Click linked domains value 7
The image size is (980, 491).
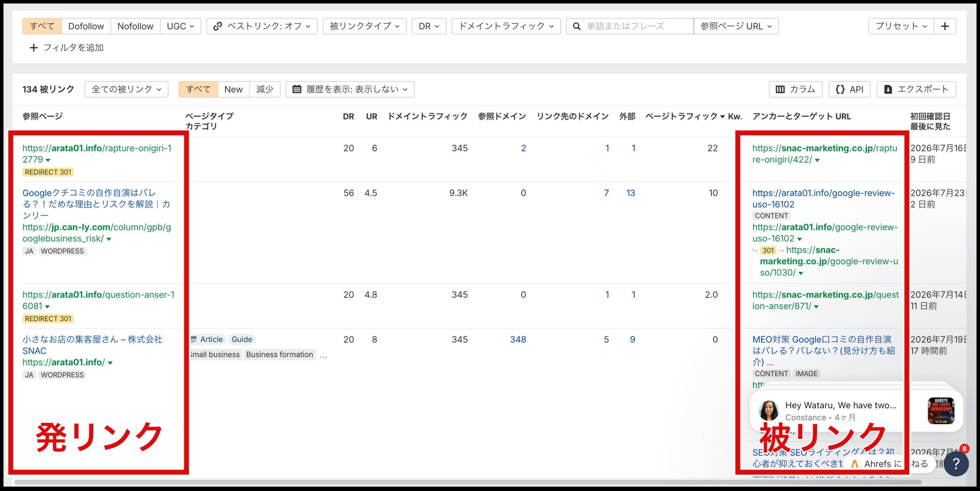click(606, 193)
